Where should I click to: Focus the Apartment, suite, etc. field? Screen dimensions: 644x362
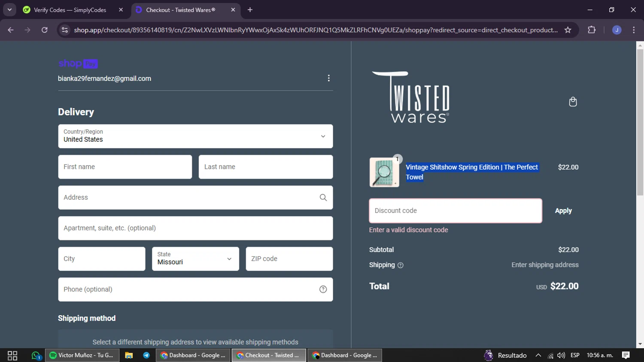pos(195,228)
